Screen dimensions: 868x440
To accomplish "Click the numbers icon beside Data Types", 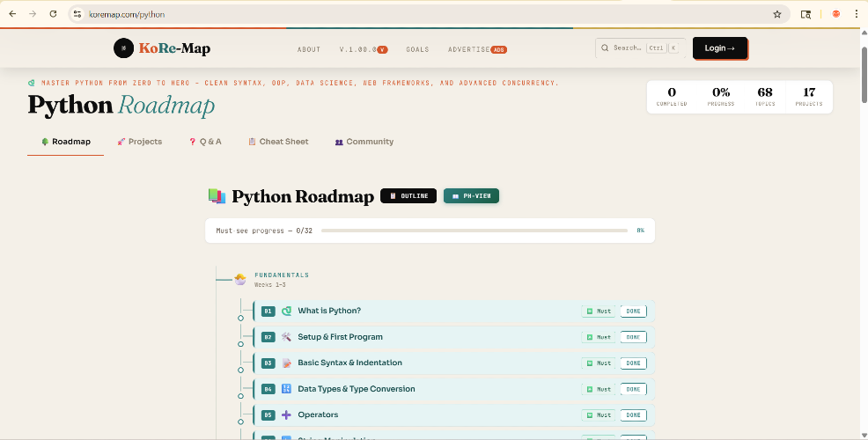I will pyautogui.click(x=286, y=389).
